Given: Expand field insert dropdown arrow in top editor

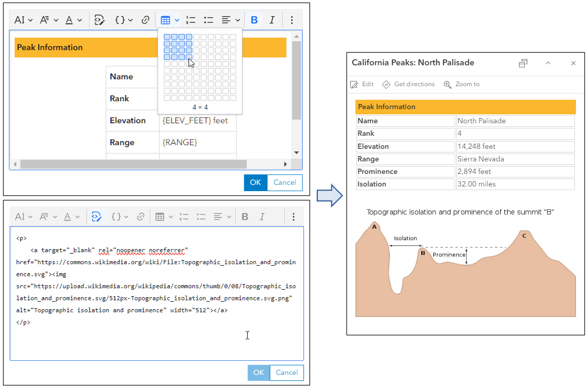Looking at the screenshot, I should point(131,20).
